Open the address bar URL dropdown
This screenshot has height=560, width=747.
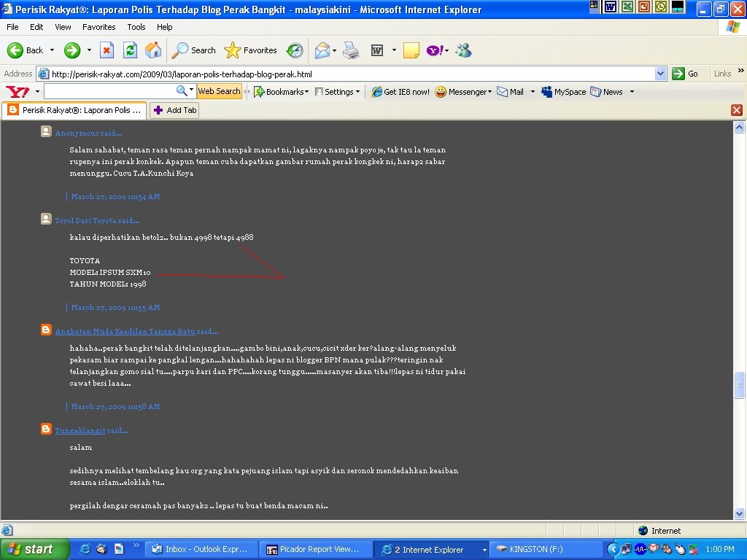[x=660, y=74]
